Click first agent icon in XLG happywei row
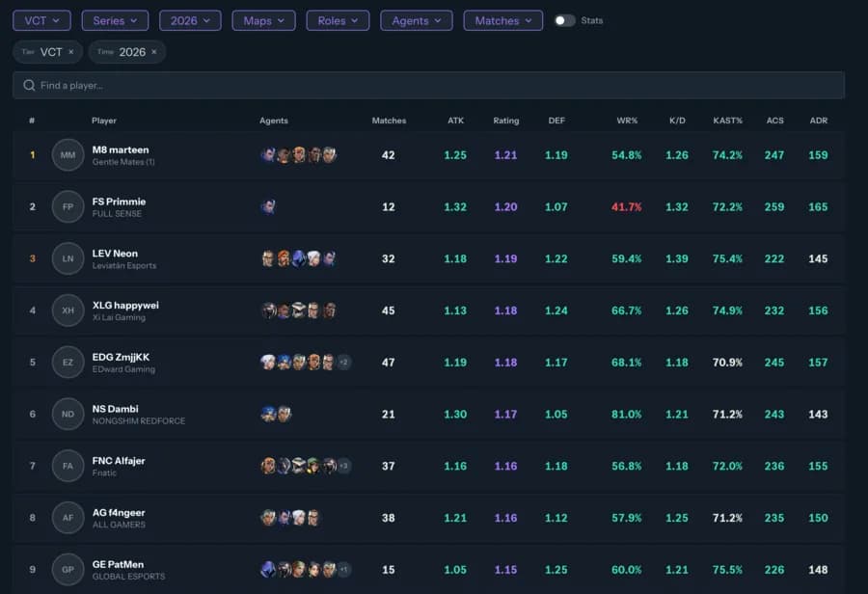The image size is (868, 594). click(x=268, y=310)
